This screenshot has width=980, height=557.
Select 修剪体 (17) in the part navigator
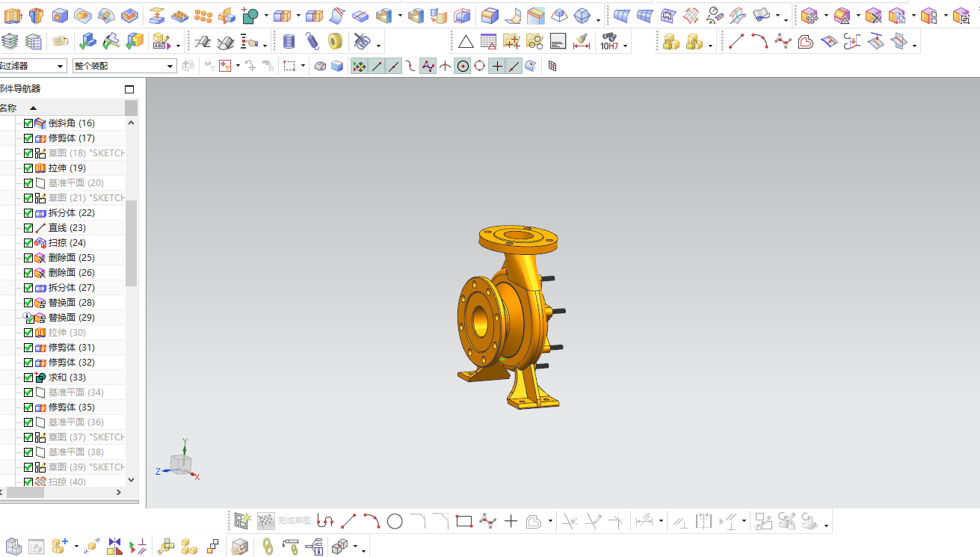(x=72, y=138)
